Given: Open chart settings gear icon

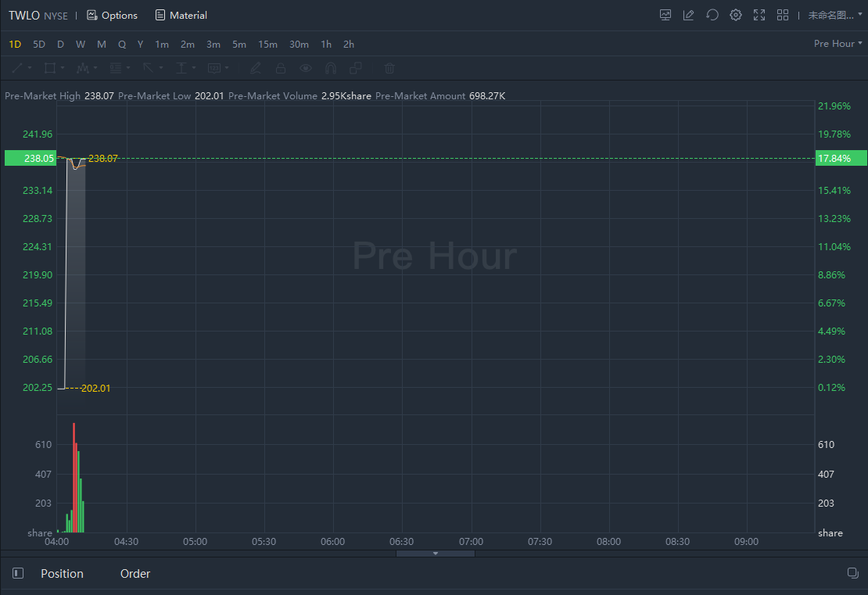Looking at the screenshot, I should (736, 16).
